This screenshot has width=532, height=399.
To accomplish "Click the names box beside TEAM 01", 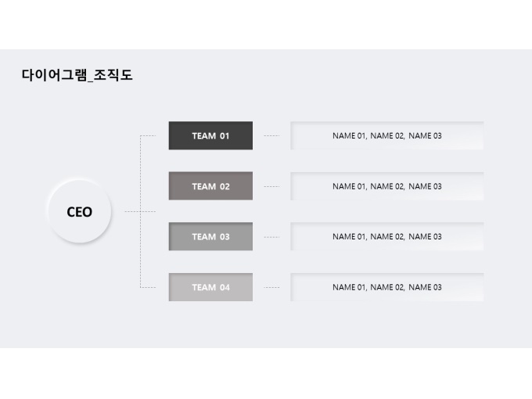I will (x=387, y=135).
